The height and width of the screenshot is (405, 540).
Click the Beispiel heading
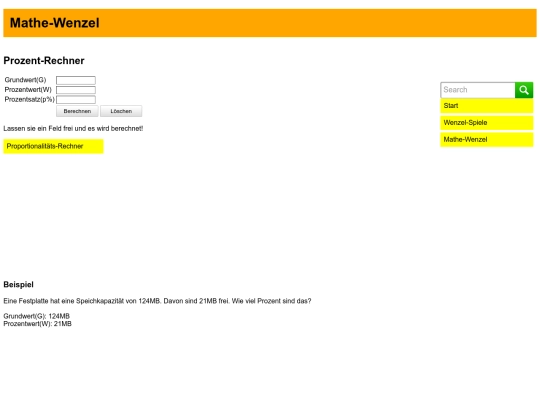click(19, 284)
